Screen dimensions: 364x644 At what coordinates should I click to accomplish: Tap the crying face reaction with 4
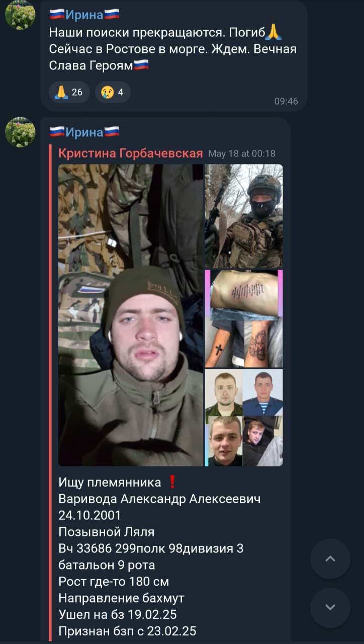113,92
